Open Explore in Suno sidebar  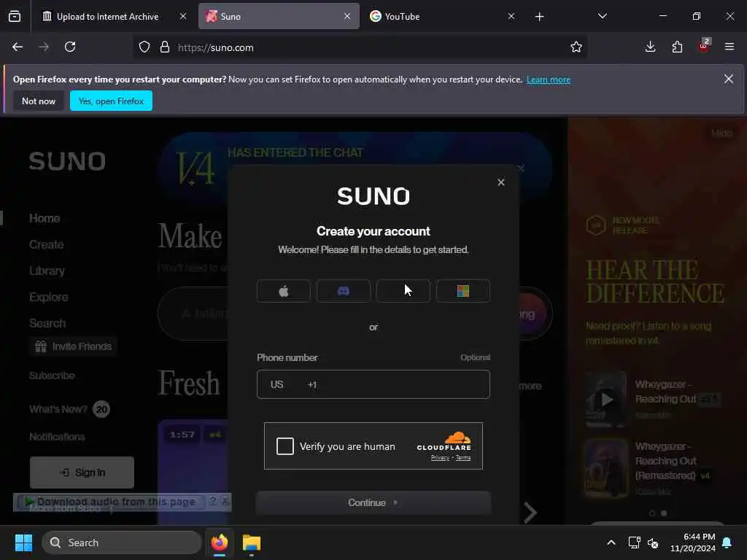click(49, 297)
